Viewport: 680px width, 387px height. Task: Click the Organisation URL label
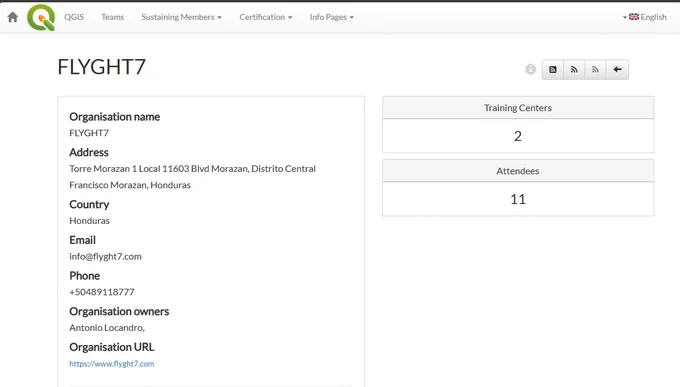pyautogui.click(x=111, y=347)
